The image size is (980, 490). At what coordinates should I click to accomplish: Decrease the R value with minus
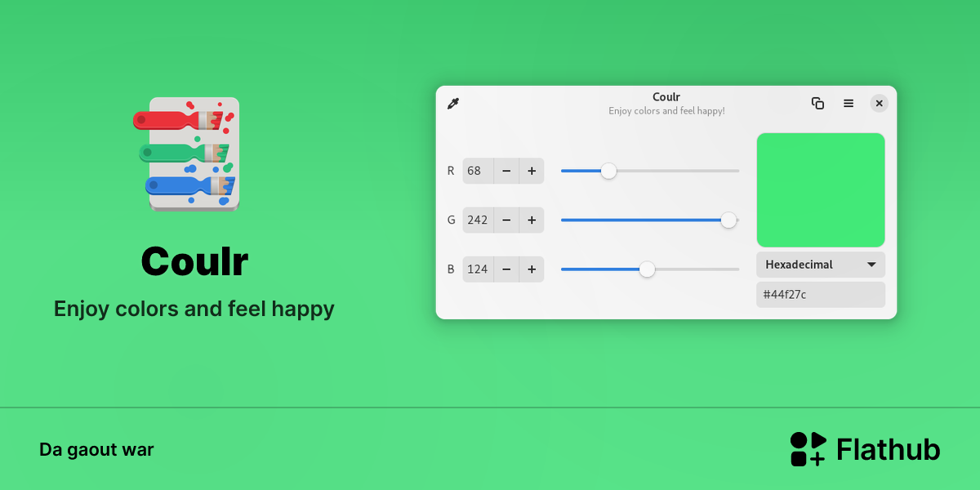[506, 171]
